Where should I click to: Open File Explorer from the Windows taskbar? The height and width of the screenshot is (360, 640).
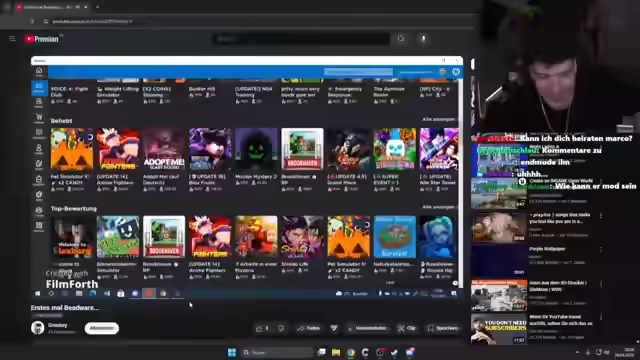coord(336,352)
